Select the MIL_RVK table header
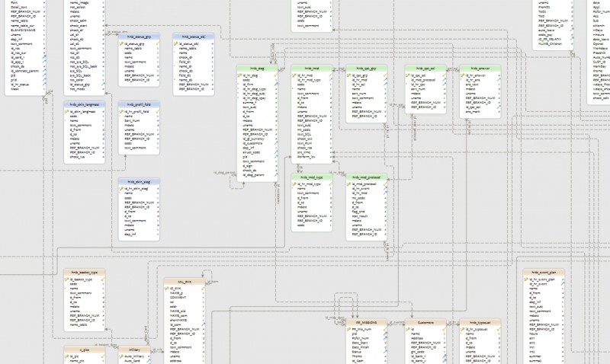The image size is (610, 364). [x=185, y=282]
